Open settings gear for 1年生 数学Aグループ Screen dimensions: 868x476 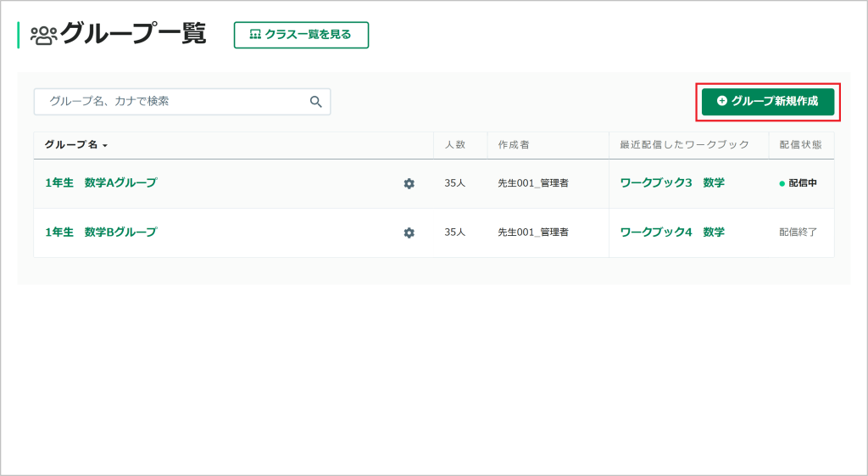(x=409, y=183)
